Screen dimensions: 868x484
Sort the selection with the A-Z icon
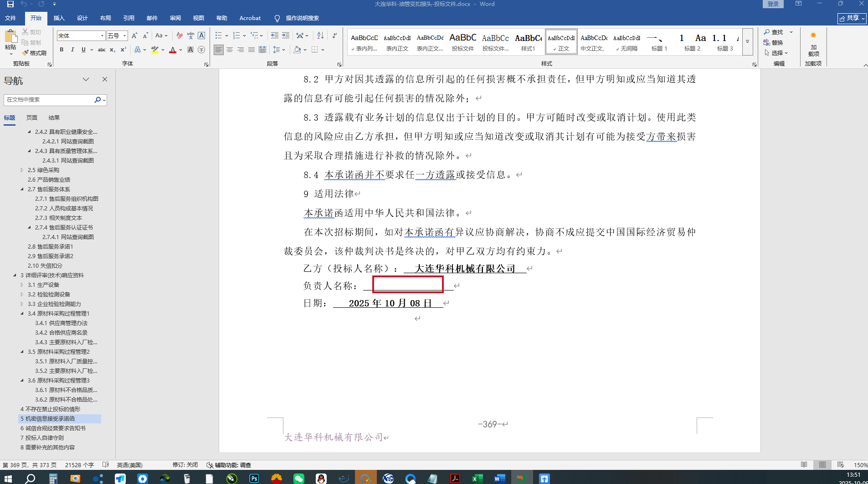(x=320, y=36)
